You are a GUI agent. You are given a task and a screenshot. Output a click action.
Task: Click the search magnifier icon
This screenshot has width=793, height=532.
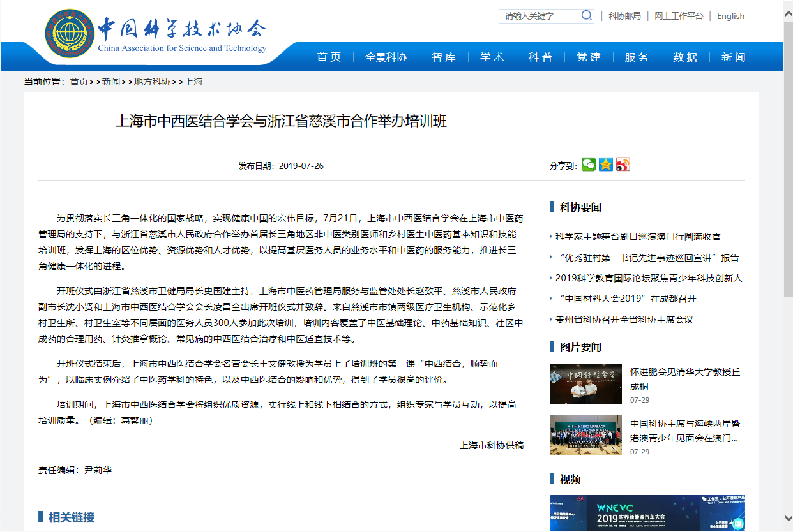[x=586, y=16]
